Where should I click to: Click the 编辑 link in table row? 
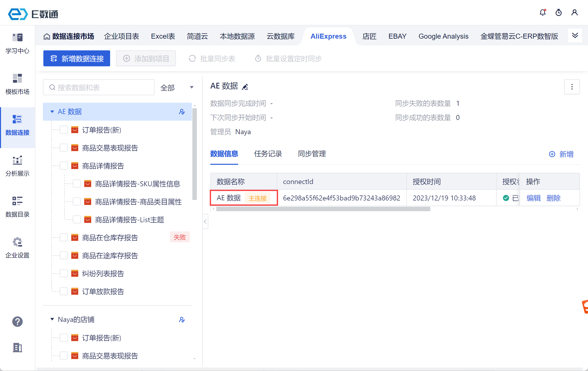533,198
